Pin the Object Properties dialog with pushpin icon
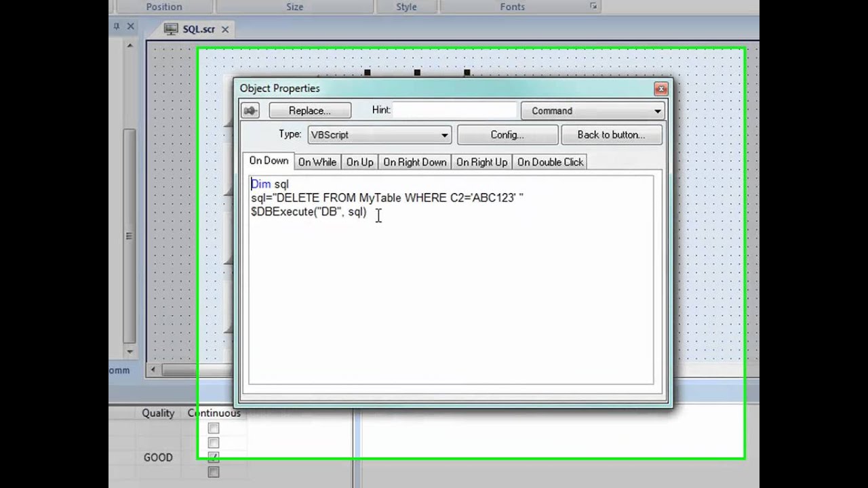The image size is (868, 488). pyautogui.click(x=250, y=110)
